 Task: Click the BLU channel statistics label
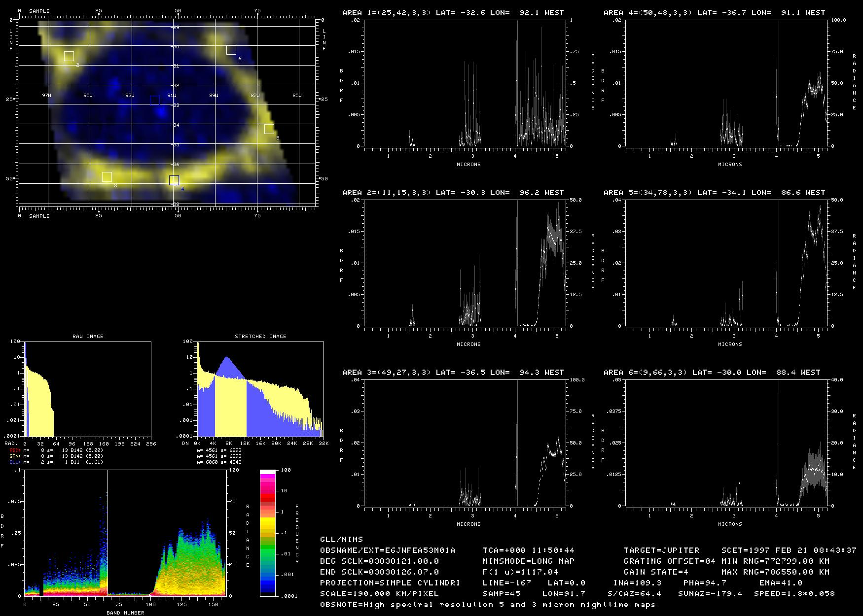(x=15, y=462)
